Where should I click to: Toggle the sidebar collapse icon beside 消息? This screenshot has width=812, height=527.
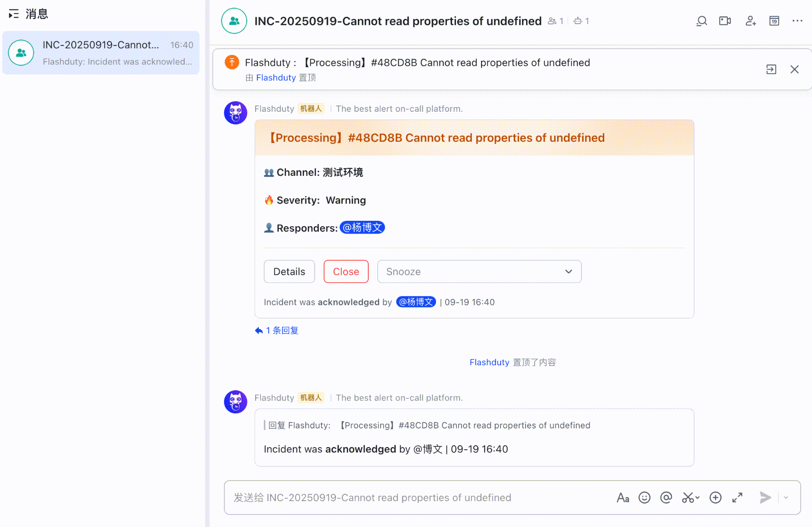[14, 14]
